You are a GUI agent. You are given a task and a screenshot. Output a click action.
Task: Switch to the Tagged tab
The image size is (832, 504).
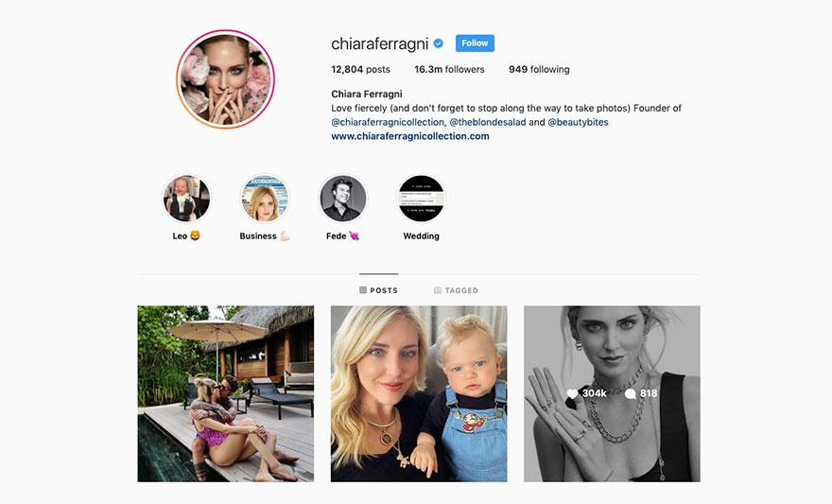456,290
